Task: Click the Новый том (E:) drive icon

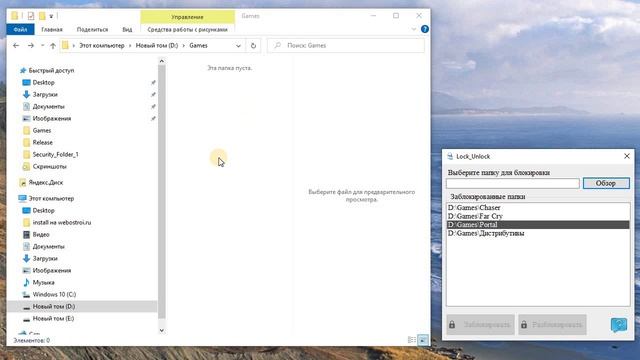Action: pos(26,318)
